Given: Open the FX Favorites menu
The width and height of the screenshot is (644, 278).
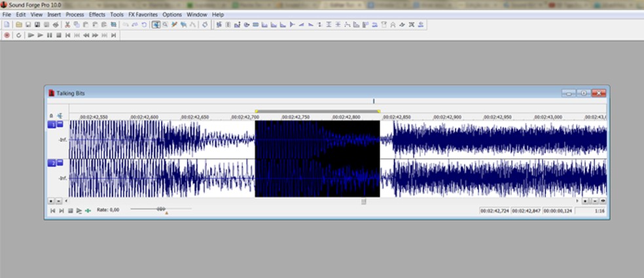Looking at the screenshot, I should pos(143,14).
